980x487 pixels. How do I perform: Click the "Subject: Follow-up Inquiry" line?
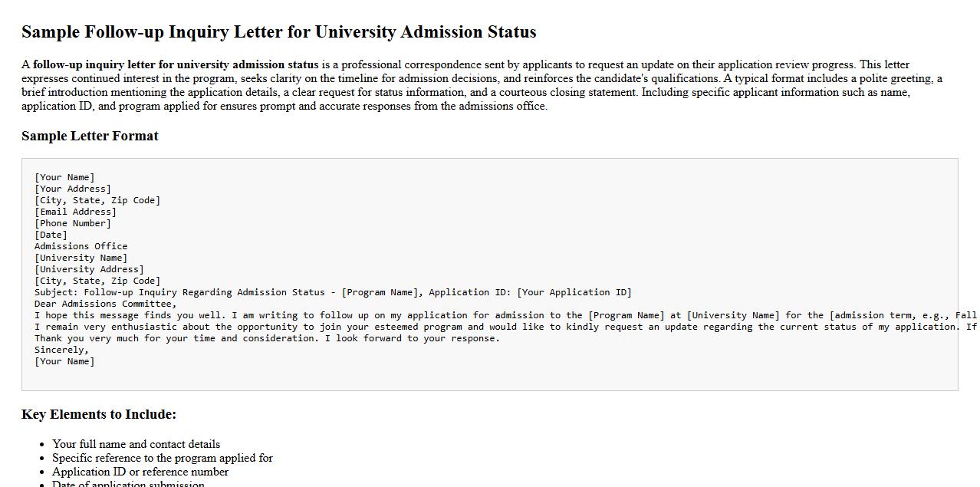333,292
